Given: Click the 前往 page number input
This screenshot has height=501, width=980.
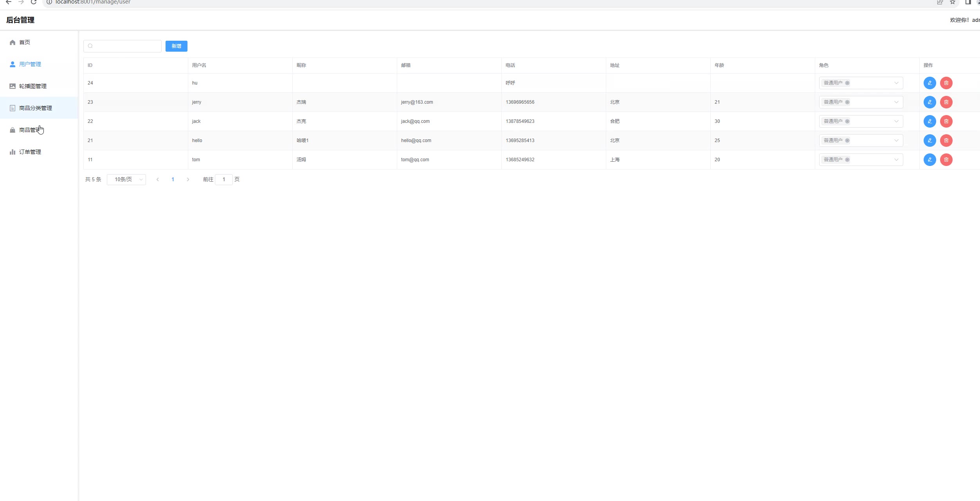Looking at the screenshot, I should coord(224,180).
